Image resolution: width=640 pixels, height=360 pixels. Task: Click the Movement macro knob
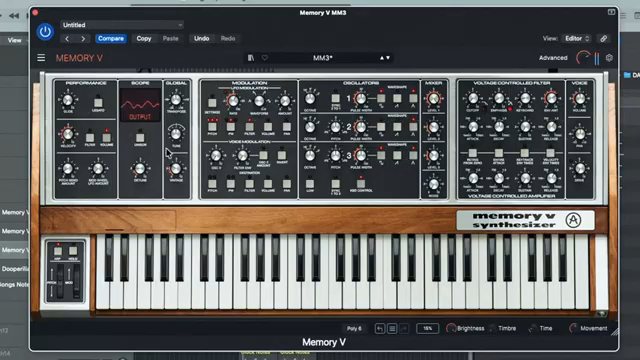pyautogui.click(x=573, y=328)
